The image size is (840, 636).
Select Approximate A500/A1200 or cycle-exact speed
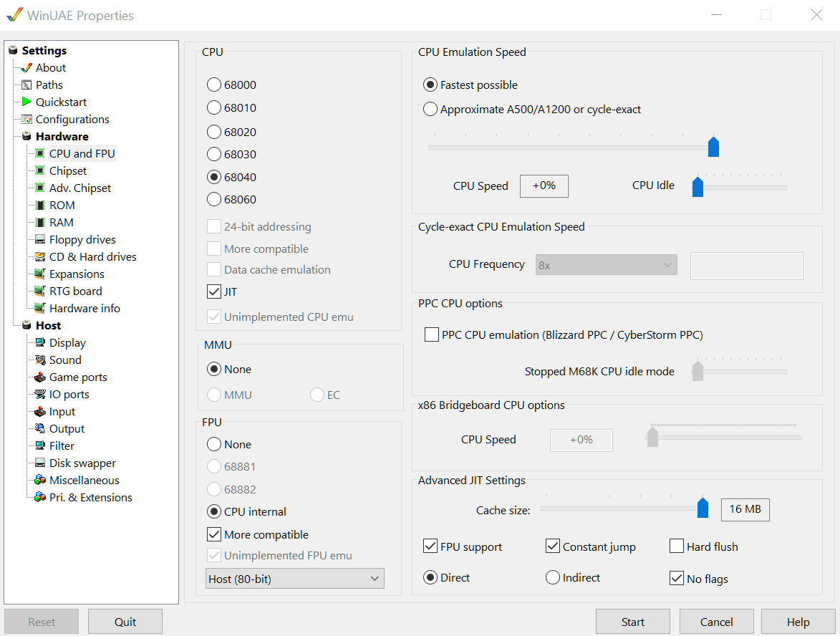430,110
